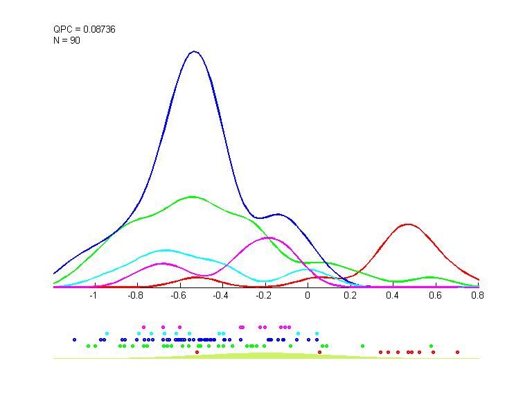
Task: Click the rightmost red data point
Action: coord(458,352)
